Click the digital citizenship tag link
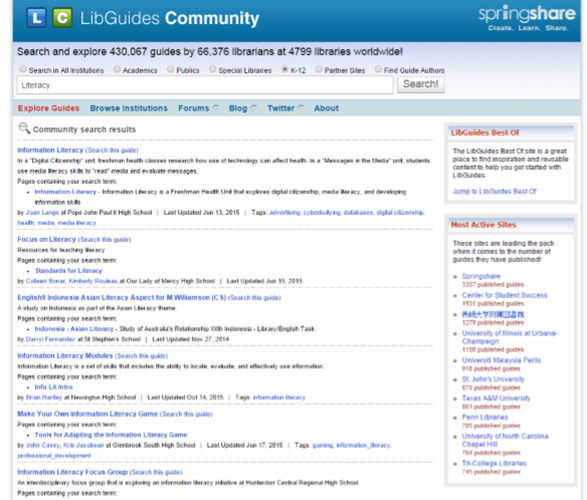Screen dimensions: 587x500 click(x=400, y=213)
